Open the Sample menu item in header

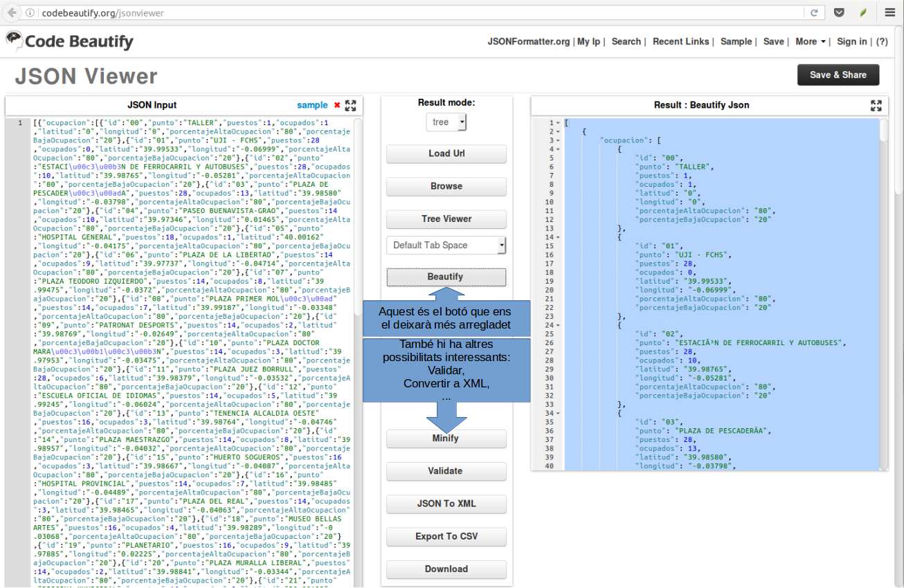coord(736,42)
